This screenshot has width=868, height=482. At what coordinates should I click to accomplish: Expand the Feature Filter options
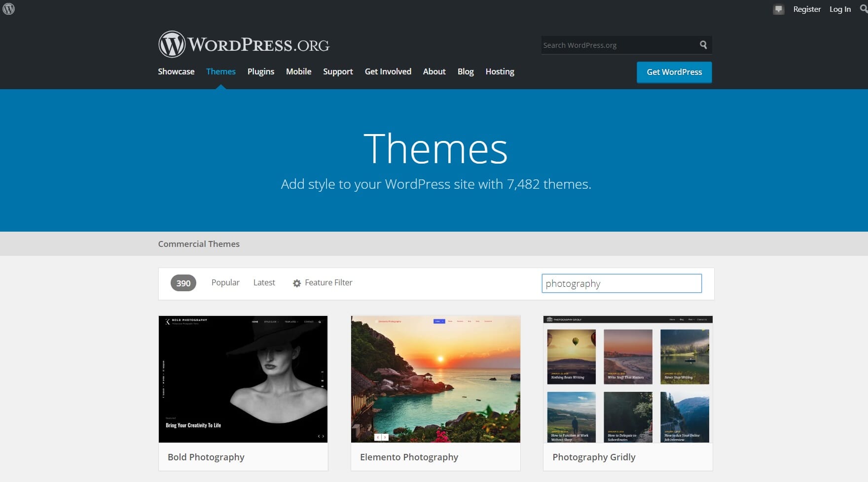click(323, 282)
